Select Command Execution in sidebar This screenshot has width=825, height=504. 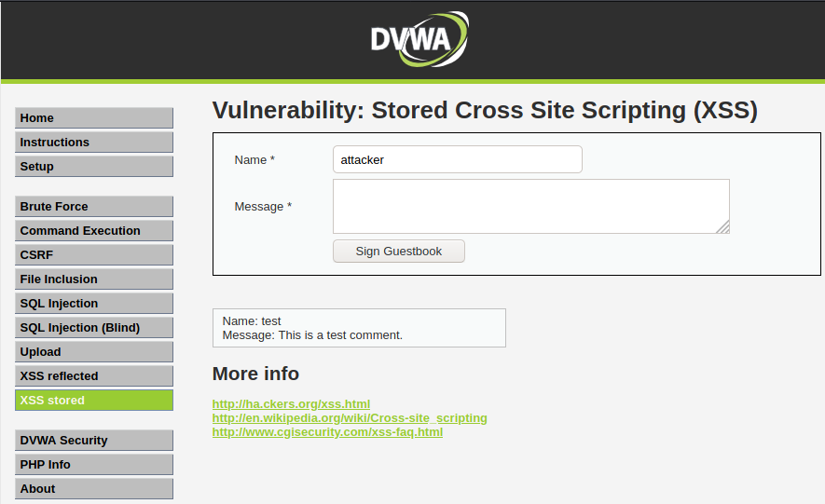pos(94,231)
